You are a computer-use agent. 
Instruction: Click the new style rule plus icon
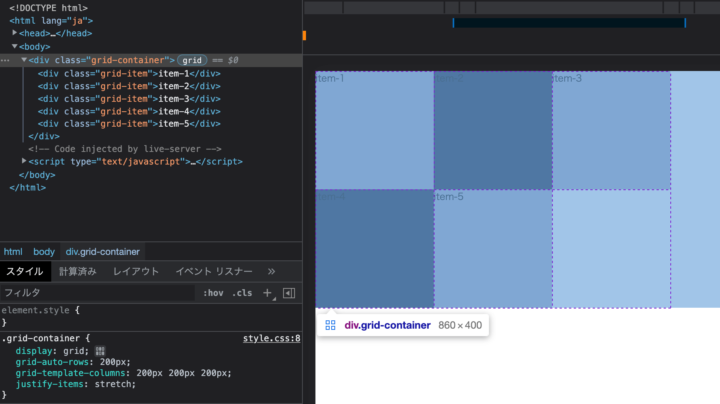268,293
